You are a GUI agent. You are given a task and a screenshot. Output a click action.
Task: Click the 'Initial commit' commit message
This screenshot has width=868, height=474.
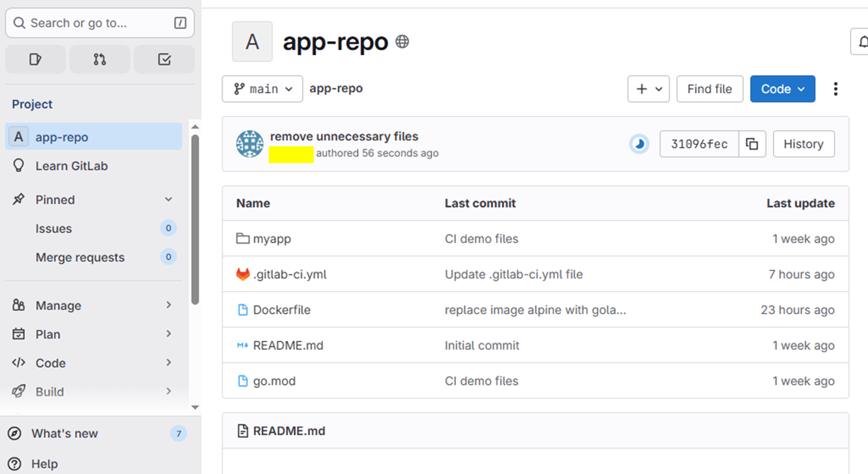click(x=482, y=345)
